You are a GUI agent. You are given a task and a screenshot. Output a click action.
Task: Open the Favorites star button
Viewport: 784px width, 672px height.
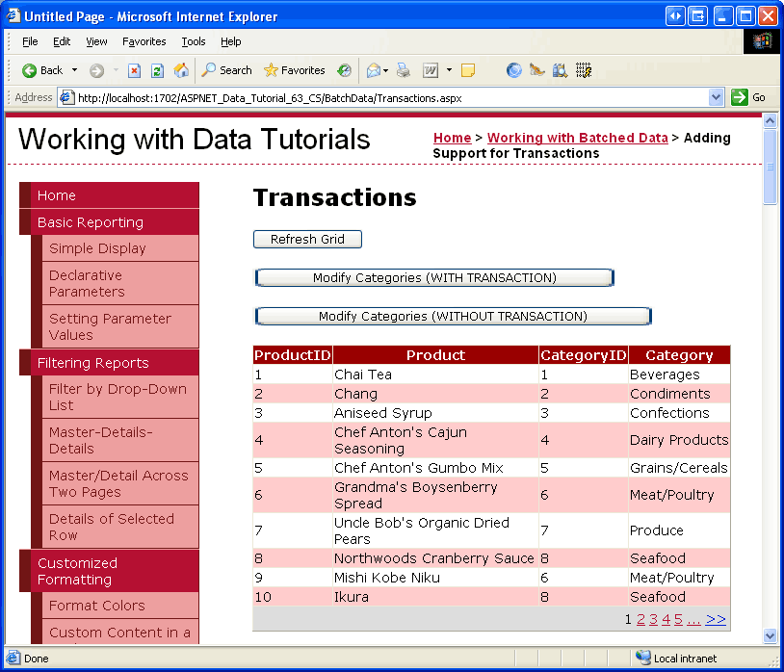coord(294,70)
